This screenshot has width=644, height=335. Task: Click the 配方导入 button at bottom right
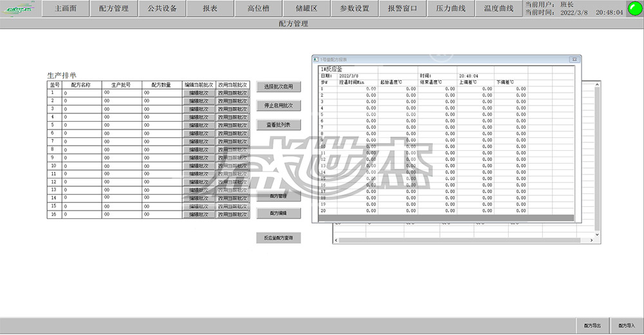(627, 326)
